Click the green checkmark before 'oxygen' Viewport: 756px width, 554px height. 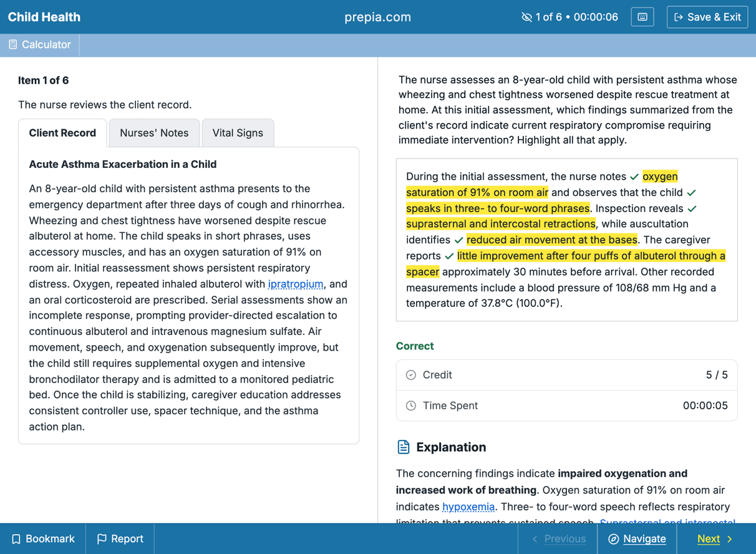coord(634,177)
